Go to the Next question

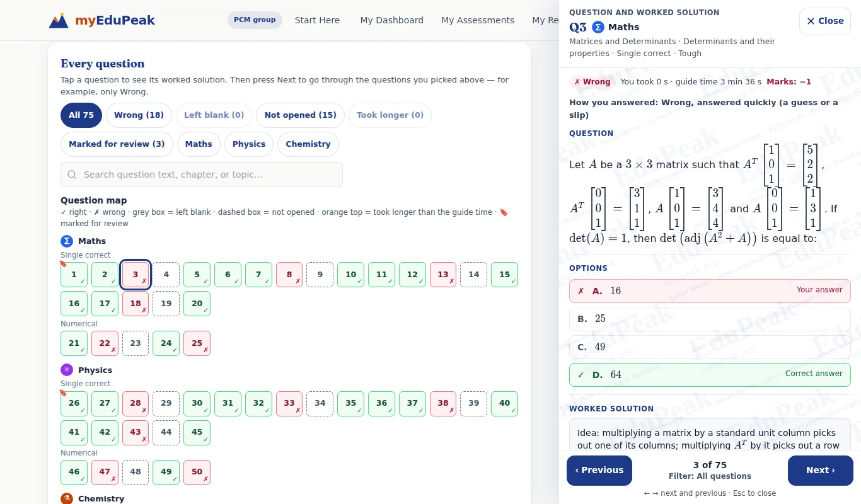[820, 471]
